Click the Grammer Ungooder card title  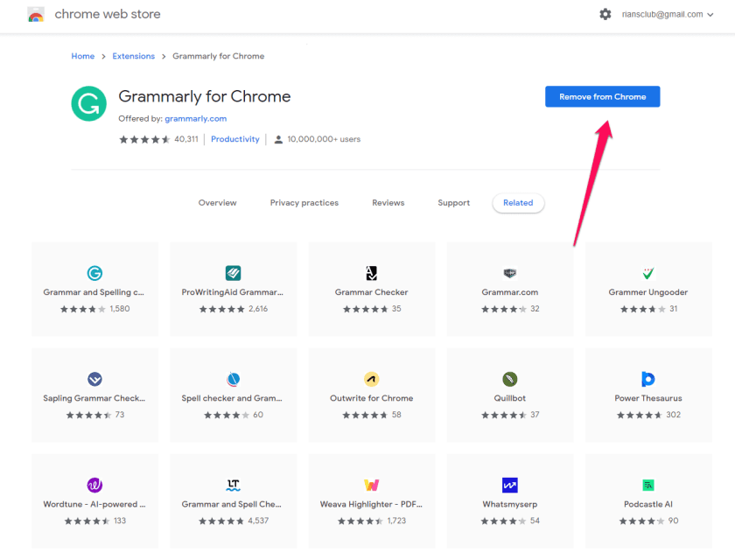pos(647,292)
